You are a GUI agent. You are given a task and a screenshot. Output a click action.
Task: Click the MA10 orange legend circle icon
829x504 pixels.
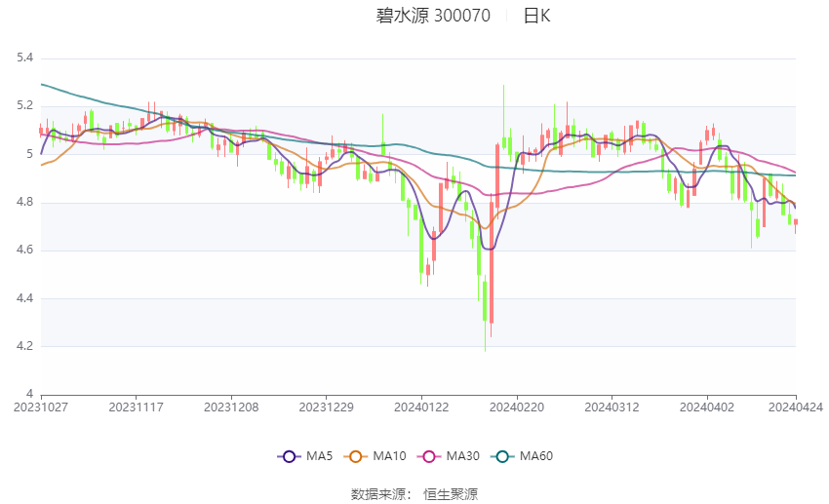356,456
